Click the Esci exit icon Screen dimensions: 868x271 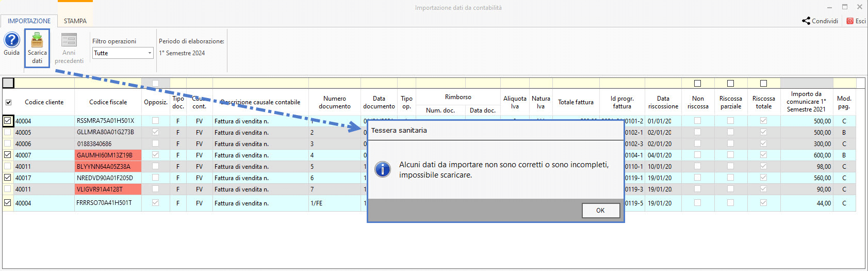(x=850, y=21)
